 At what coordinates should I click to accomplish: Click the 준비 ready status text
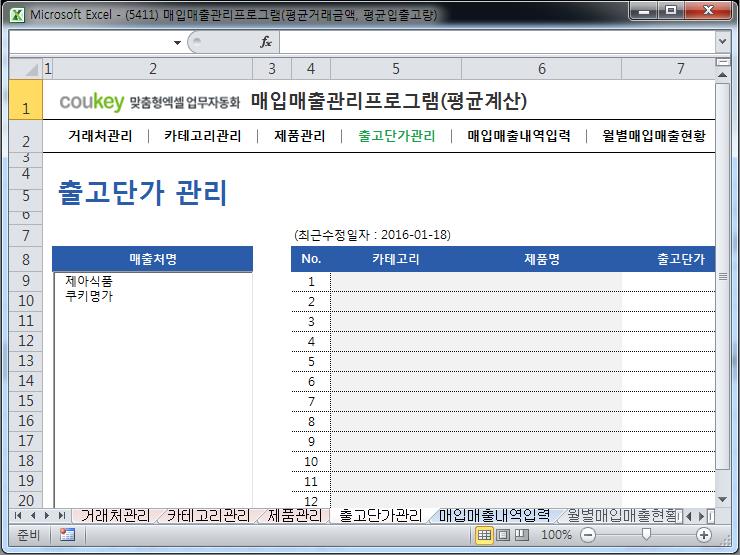pos(28,535)
